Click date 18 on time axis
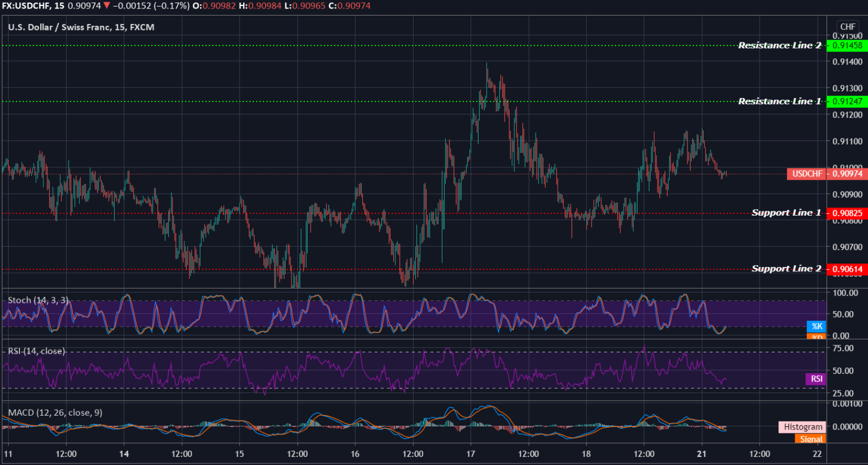 click(586, 454)
